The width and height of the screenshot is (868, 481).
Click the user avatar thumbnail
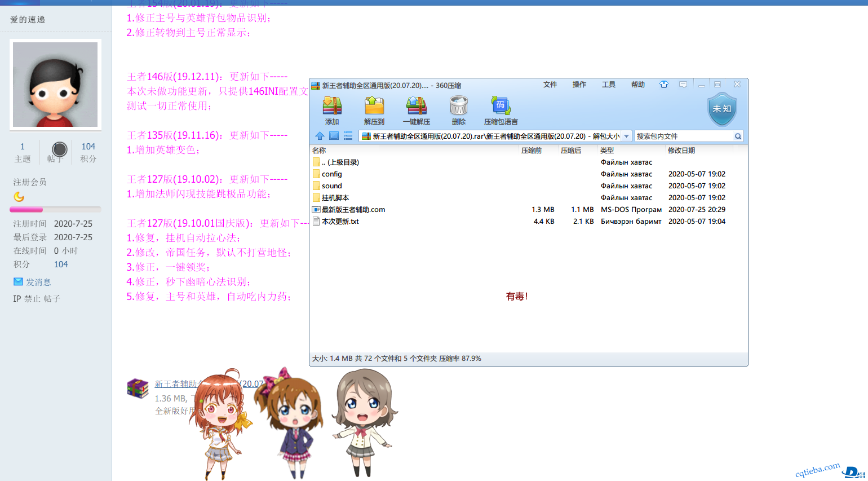[55, 85]
